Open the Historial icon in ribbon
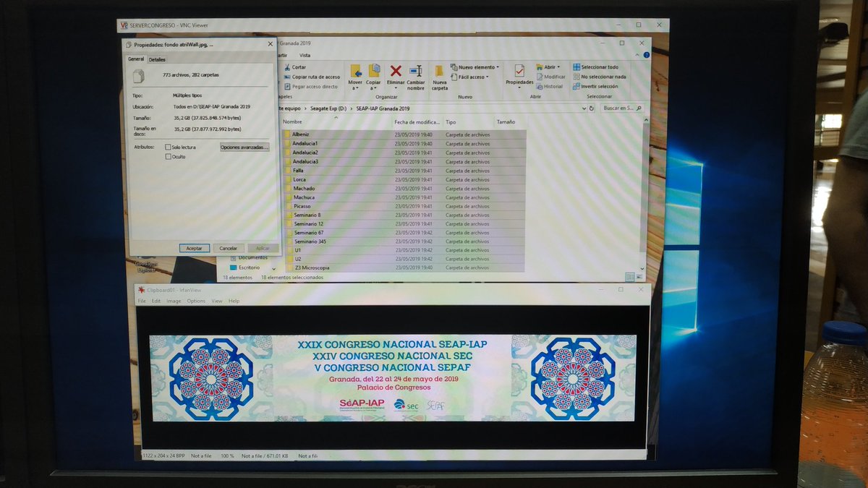 click(540, 86)
